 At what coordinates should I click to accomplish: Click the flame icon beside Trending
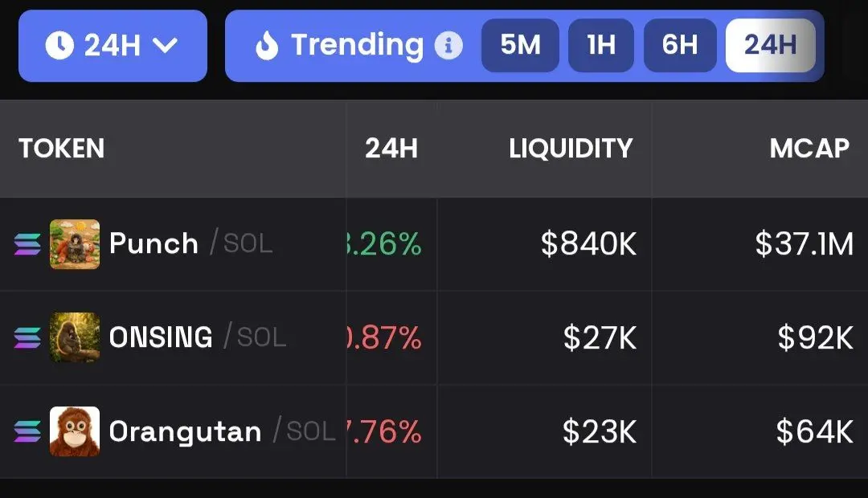(267, 45)
